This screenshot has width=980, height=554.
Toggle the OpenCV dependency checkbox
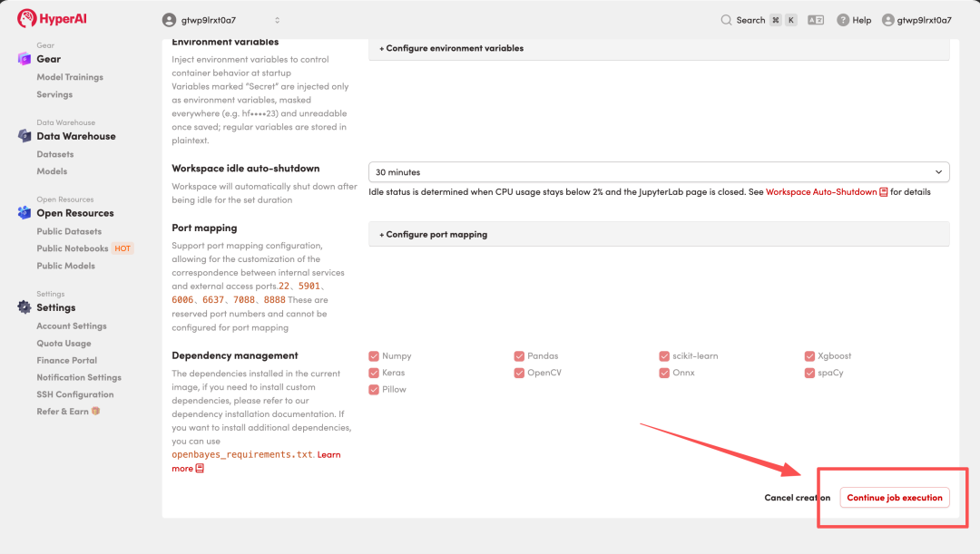(519, 373)
